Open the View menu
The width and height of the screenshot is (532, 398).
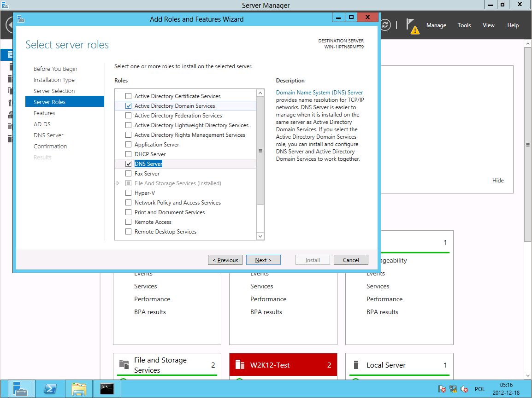click(x=488, y=25)
